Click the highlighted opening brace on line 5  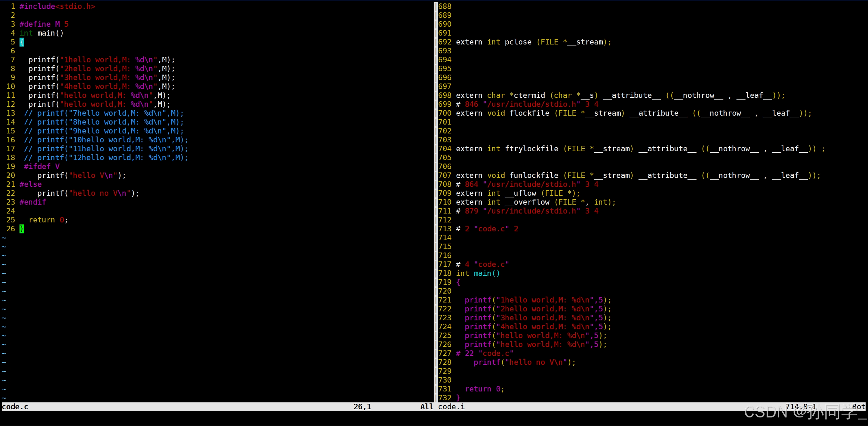22,42
